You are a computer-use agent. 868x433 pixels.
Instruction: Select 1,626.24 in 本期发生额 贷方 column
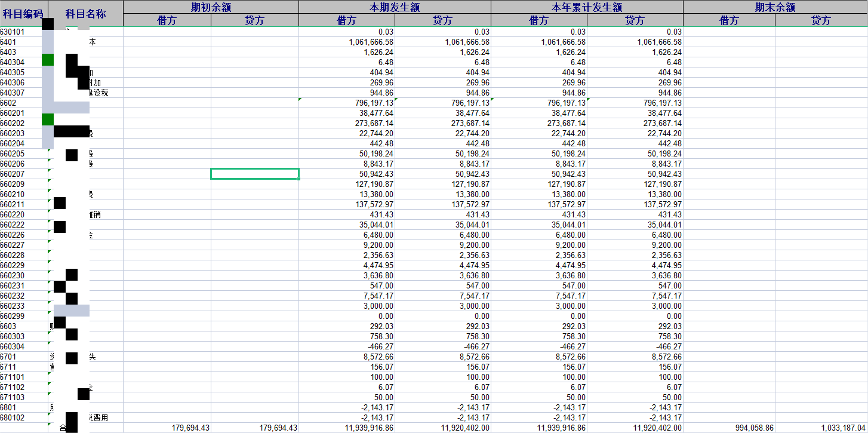click(475, 52)
